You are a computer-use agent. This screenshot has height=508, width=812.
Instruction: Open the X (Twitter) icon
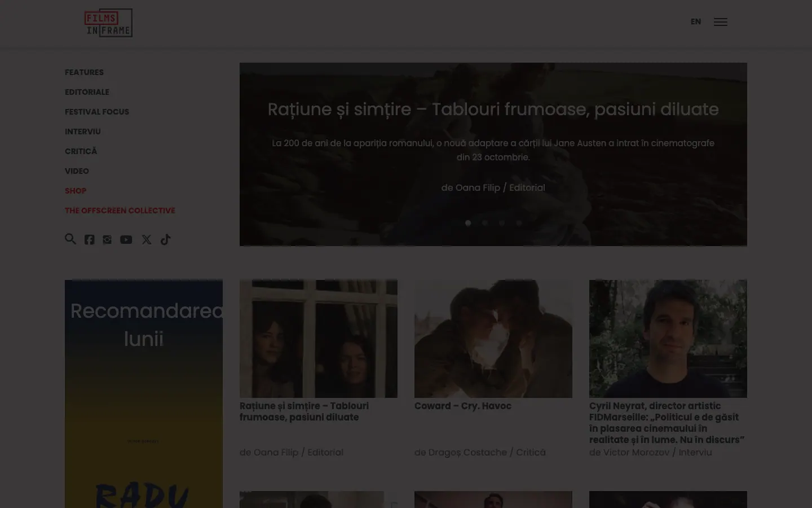pyautogui.click(x=147, y=240)
